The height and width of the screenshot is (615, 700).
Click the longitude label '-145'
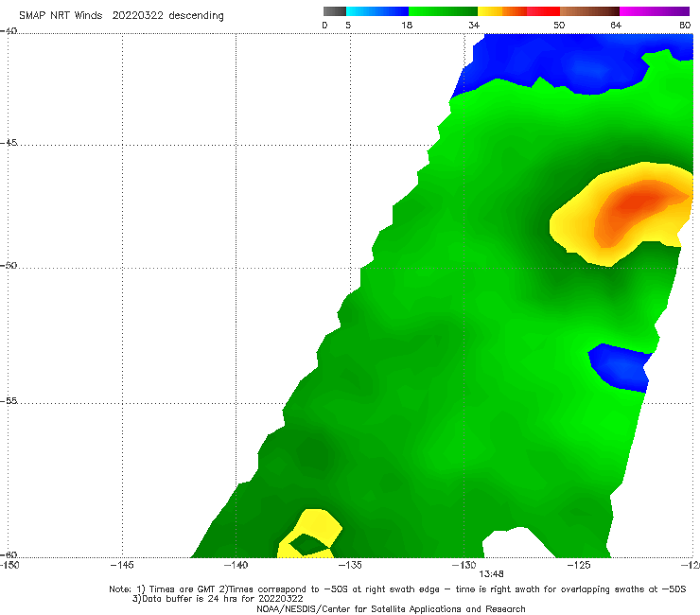pos(122,565)
